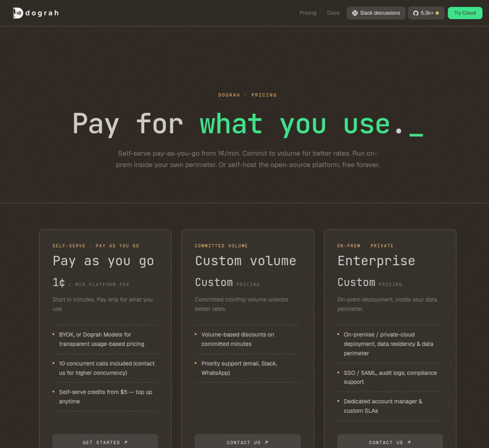Click the 'Self-serve pay-as-you-go from 1¢/min' subtitle
The image size is (489, 448).
coord(248,159)
